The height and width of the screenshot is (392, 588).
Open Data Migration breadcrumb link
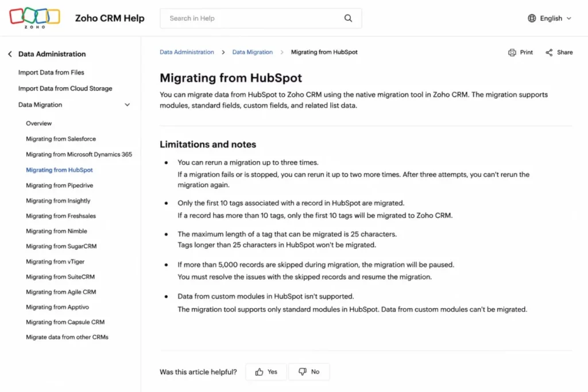pyautogui.click(x=253, y=52)
